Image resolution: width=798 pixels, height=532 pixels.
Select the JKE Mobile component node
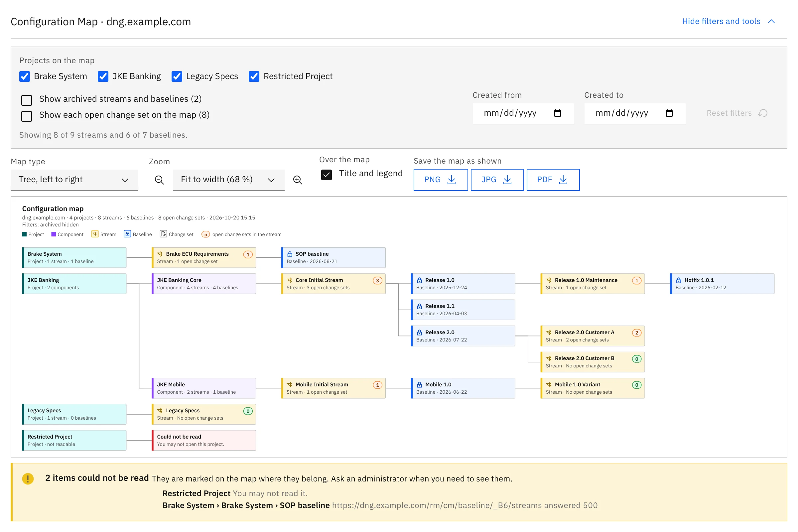point(203,388)
